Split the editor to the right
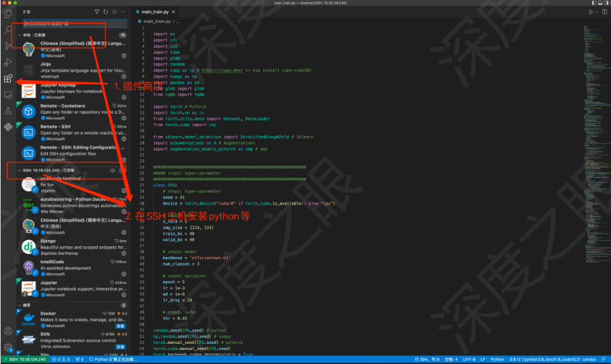 pyautogui.click(x=604, y=11)
